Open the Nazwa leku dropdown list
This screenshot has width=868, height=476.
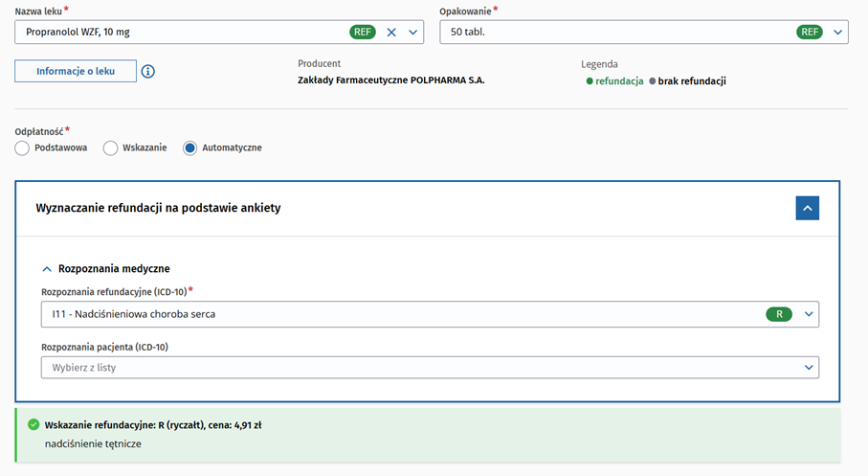coord(413,33)
